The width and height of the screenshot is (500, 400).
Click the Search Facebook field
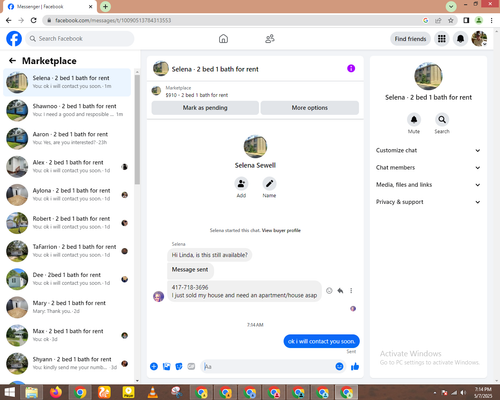click(x=80, y=39)
